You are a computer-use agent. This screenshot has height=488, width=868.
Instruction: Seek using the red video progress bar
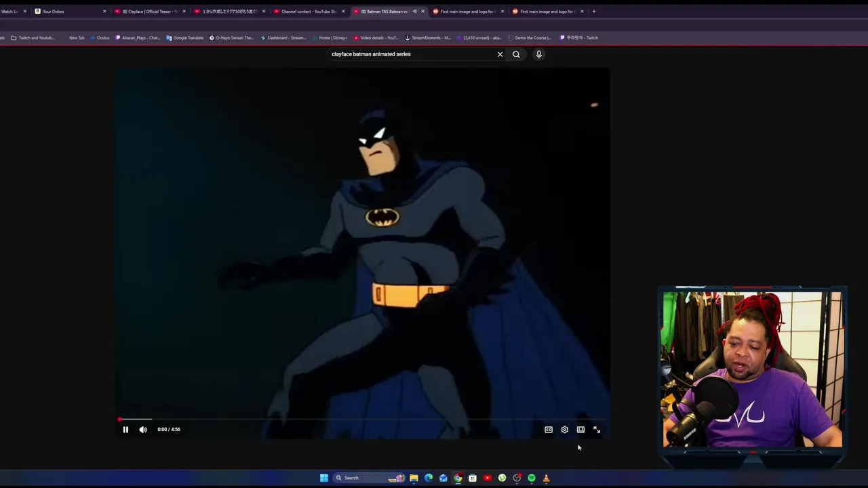361,420
